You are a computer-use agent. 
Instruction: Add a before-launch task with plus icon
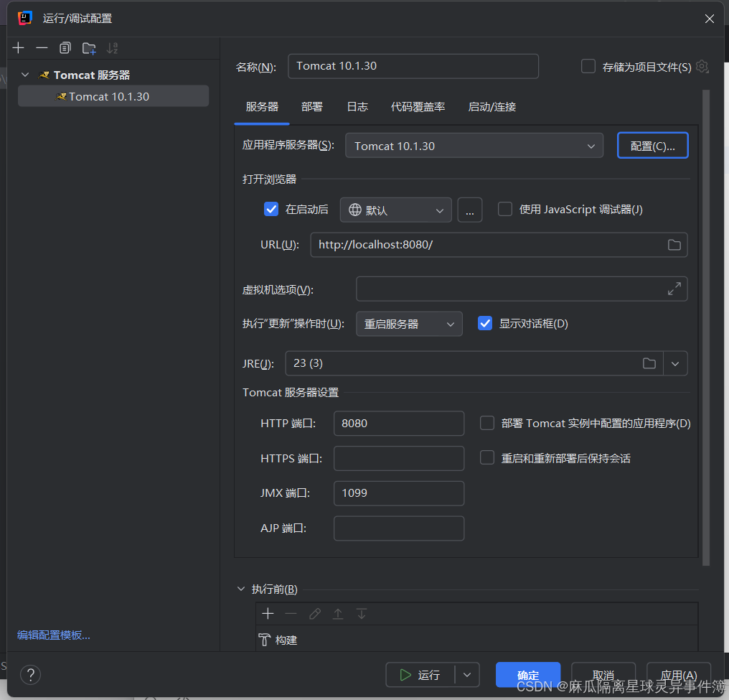pos(268,614)
